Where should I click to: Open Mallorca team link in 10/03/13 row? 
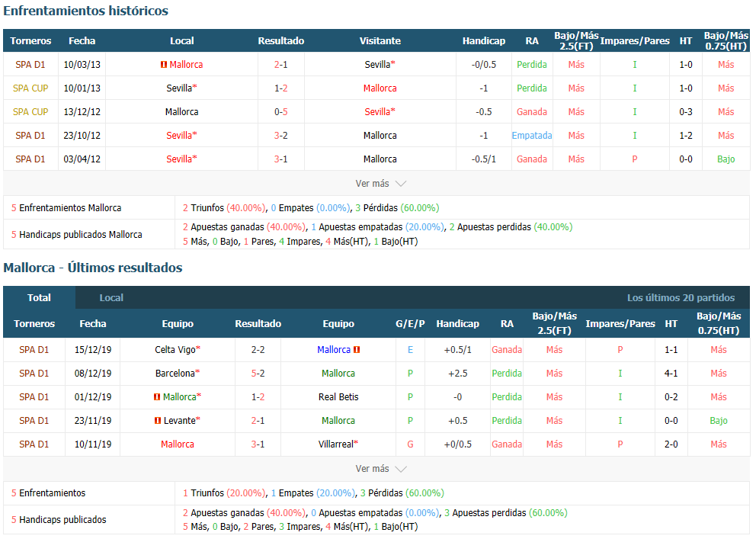coord(186,65)
